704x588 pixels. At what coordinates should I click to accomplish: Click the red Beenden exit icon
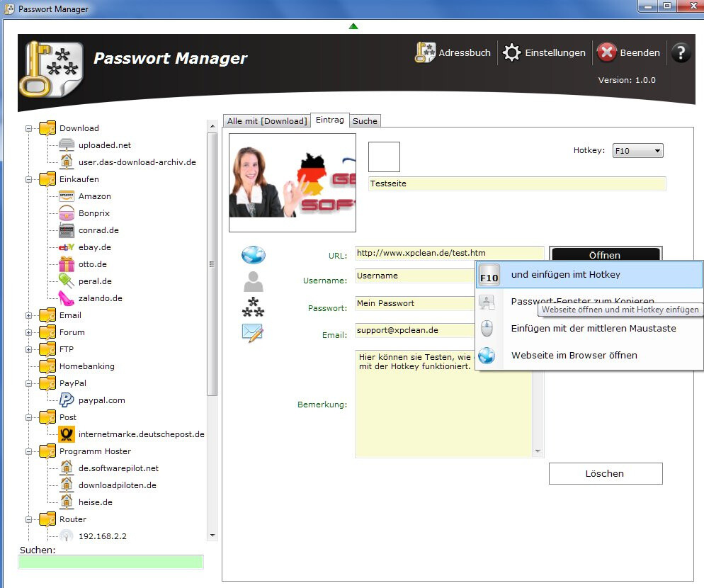click(607, 52)
